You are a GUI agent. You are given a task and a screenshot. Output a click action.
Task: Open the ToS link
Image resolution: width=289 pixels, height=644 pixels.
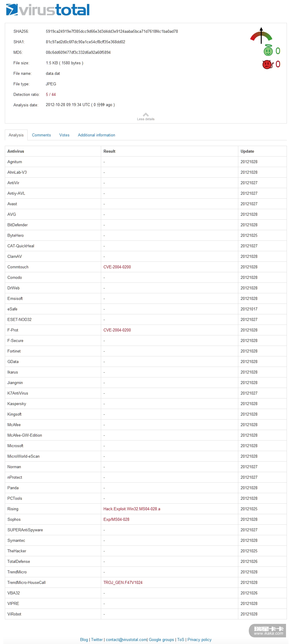(181, 639)
